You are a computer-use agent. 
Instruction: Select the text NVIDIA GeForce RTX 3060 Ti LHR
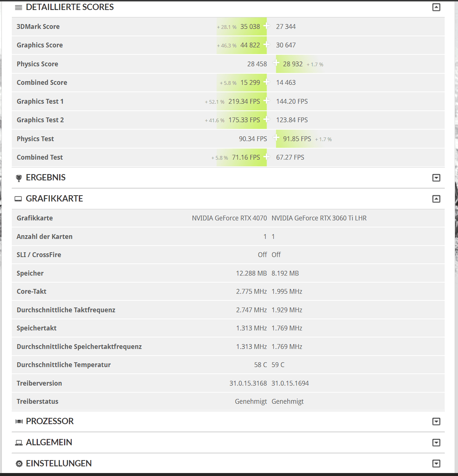(x=319, y=218)
